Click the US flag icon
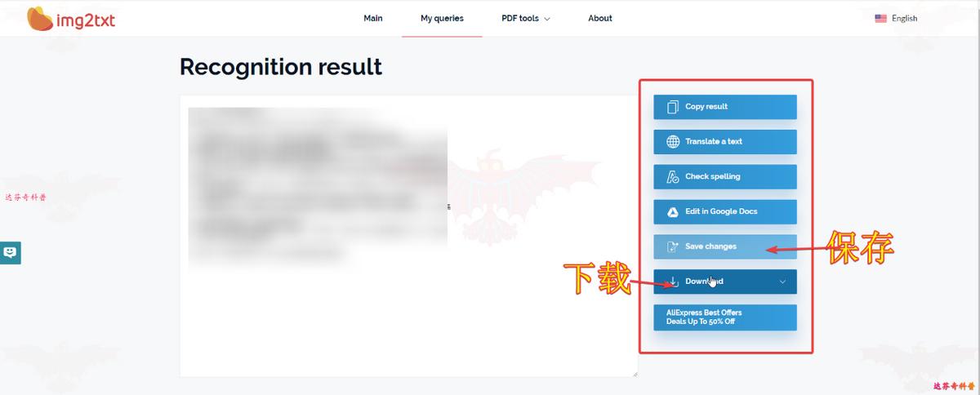The height and width of the screenshot is (395, 980). click(x=880, y=18)
